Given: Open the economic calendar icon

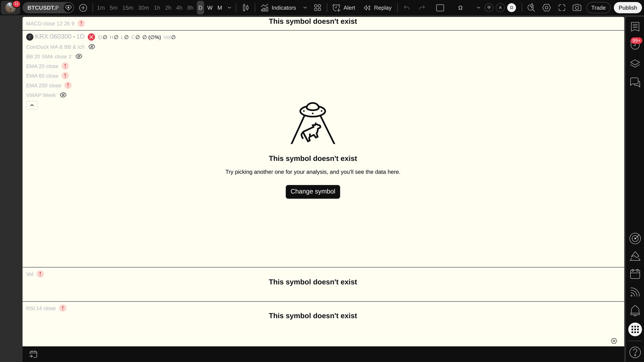Looking at the screenshot, I should pyautogui.click(x=635, y=274).
